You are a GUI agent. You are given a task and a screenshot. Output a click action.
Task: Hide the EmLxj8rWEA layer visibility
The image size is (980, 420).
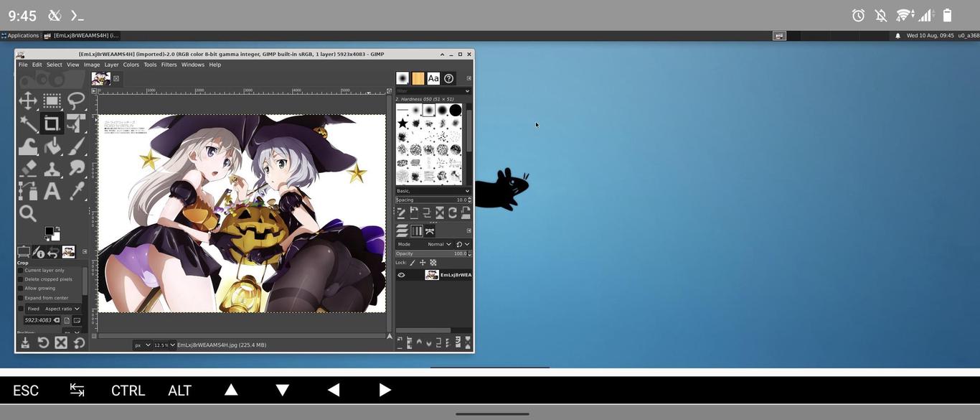(x=402, y=274)
